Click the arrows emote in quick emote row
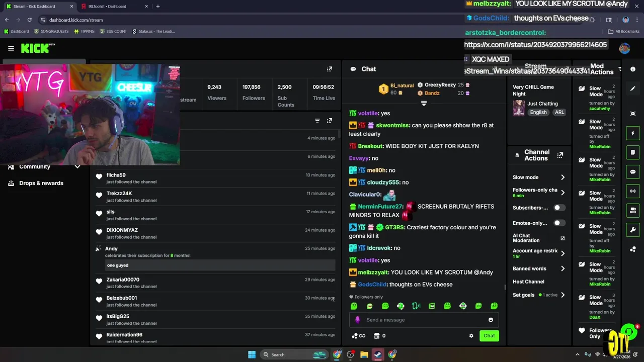This screenshot has height=362, width=644. point(416,306)
